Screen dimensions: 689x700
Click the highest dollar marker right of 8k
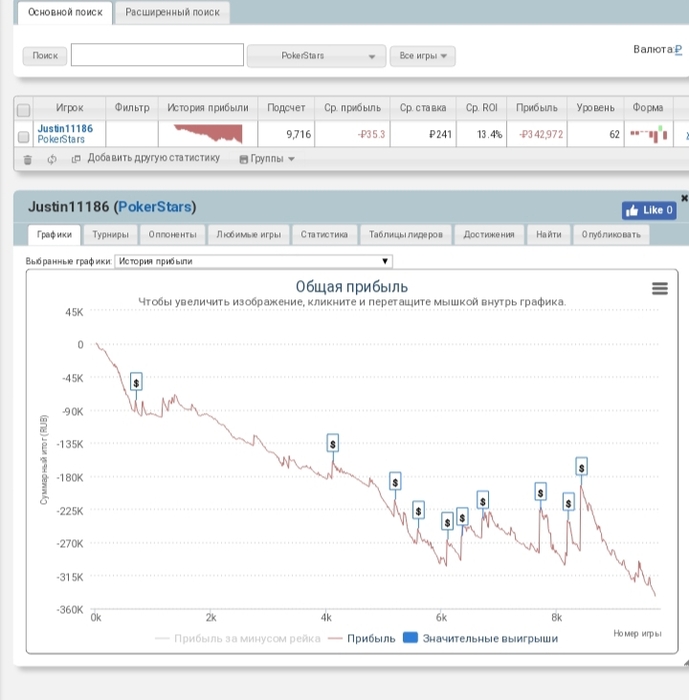[x=581, y=467]
